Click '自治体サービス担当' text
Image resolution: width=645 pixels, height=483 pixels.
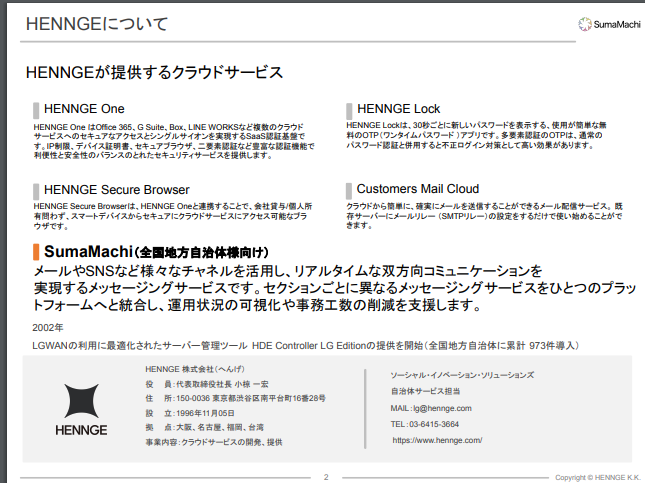425,391
